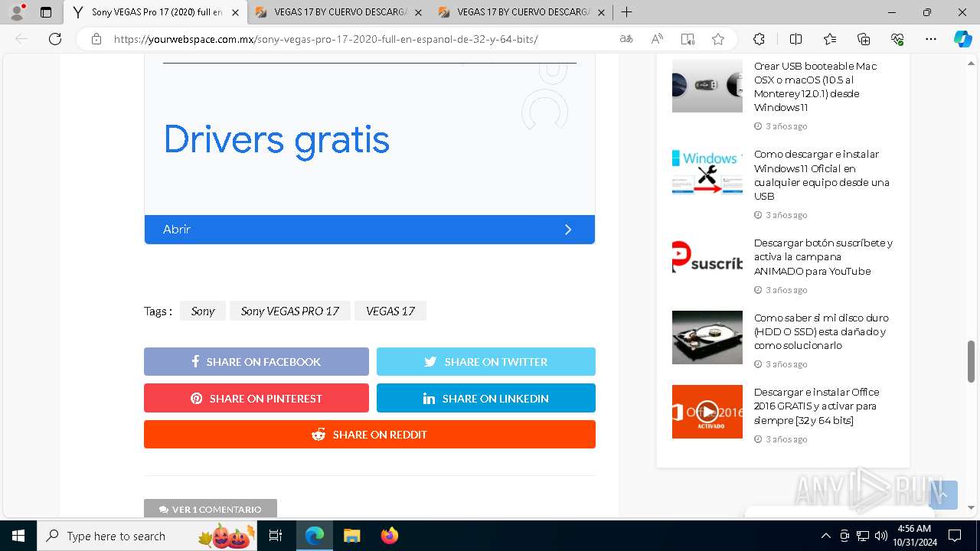Screen dimensions: 980x551
Task: Click the browser back arrow
Action: 21,39
